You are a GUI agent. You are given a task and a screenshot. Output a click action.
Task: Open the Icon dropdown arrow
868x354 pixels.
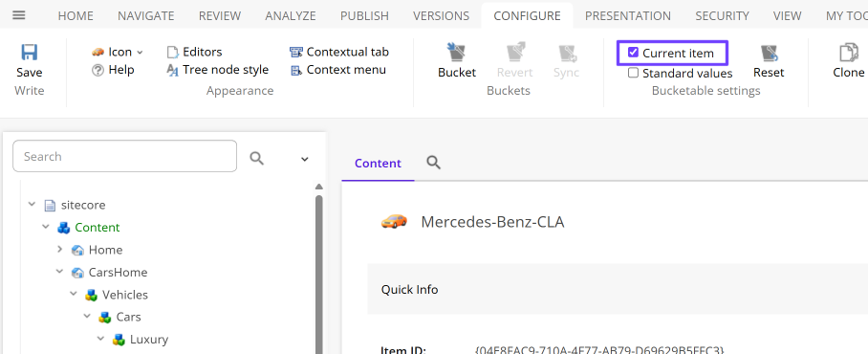pos(140,53)
